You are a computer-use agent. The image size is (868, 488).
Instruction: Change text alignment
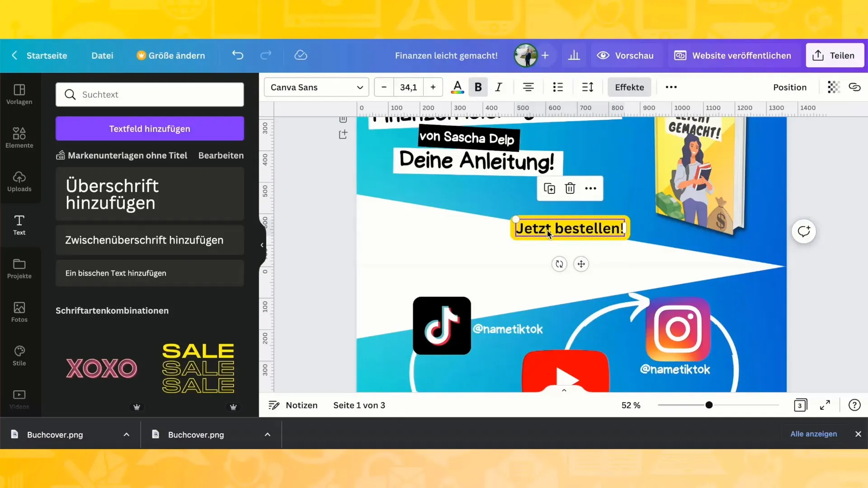click(x=528, y=87)
